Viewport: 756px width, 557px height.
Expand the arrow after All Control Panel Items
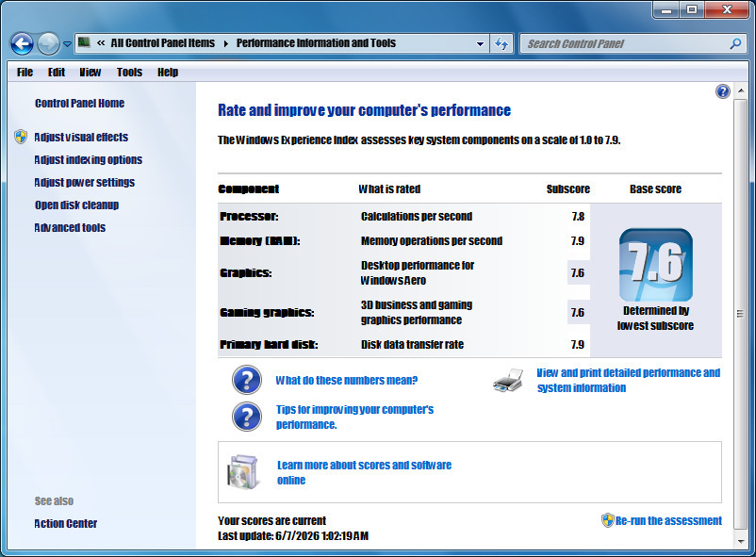tap(225, 43)
